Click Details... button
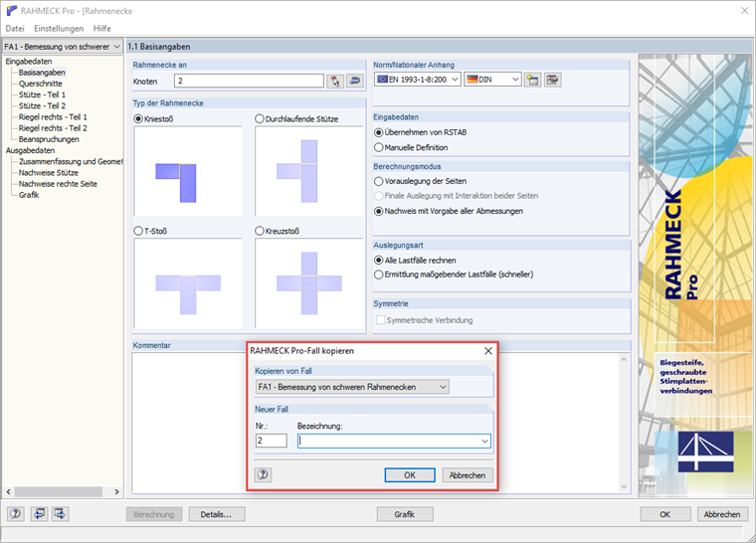Viewport: 756px width, 543px height. point(216,514)
